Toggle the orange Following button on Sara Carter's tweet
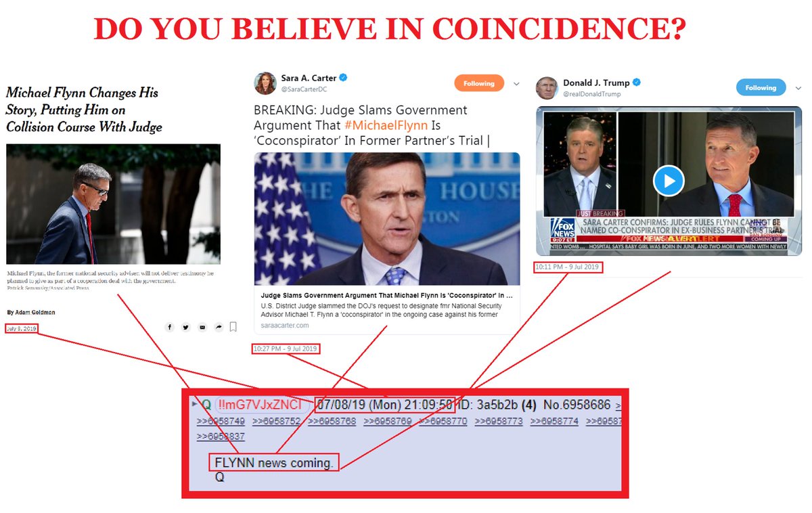Screen dimensions: 812x513 [x=479, y=83]
